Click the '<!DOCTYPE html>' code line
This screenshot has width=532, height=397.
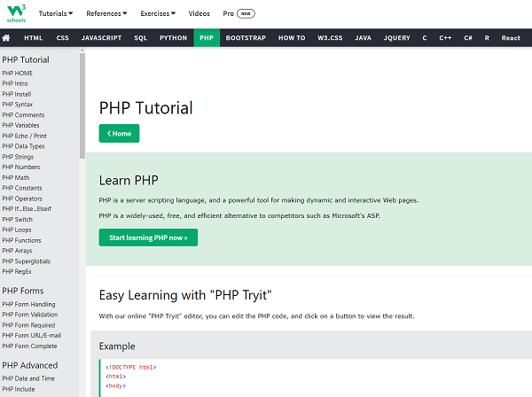(131, 367)
